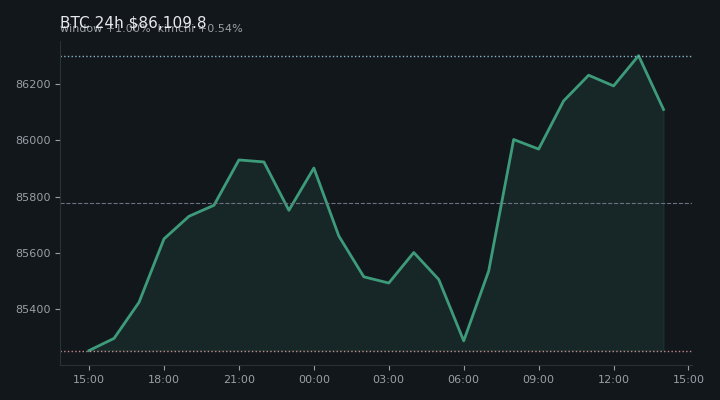This screenshot has width=720, height=400.
Task: Click the 85800 price axis label
Action: pyautogui.click(x=33, y=197)
